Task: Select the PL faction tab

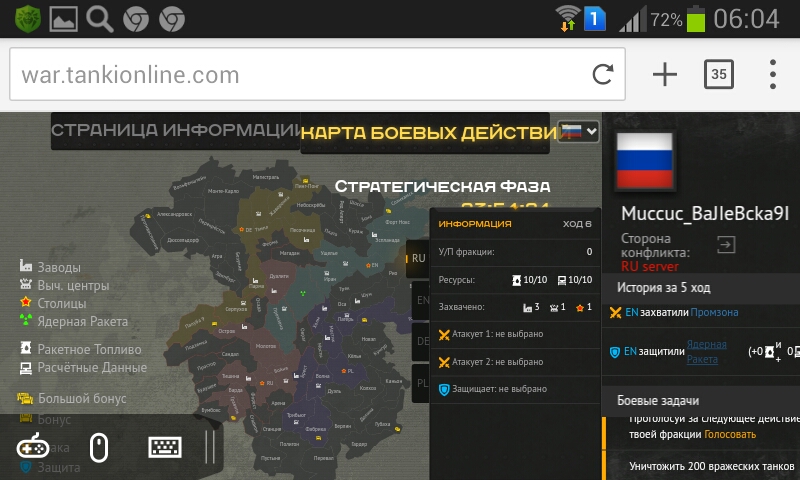Action: pyautogui.click(x=421, y=383)
